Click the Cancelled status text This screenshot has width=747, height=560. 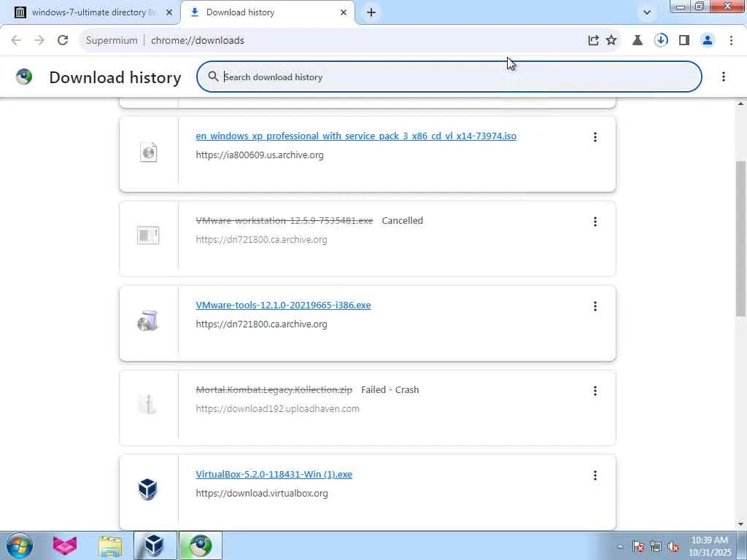pos(402,220)
